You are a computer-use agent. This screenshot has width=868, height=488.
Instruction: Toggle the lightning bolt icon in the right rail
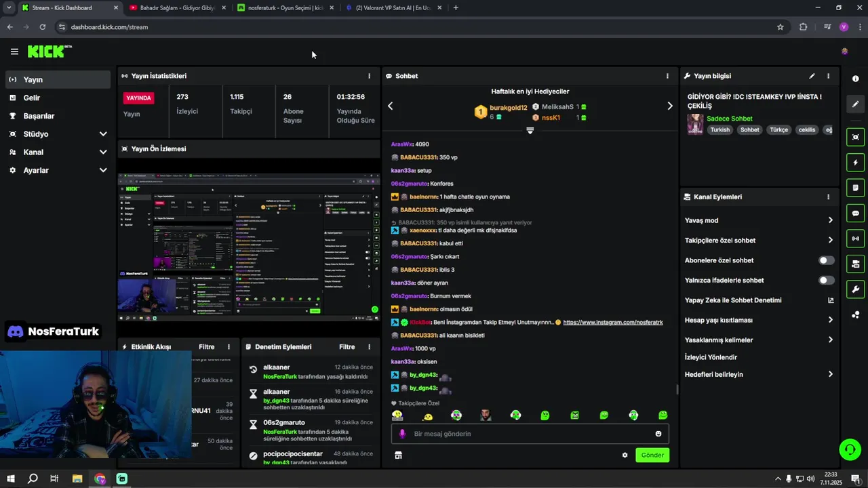click(x=856, y=163)
